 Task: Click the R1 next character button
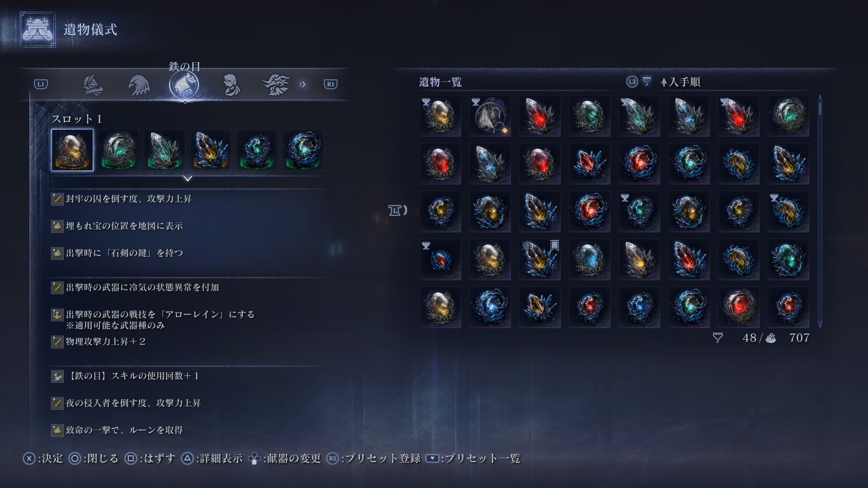click(330, 84)
